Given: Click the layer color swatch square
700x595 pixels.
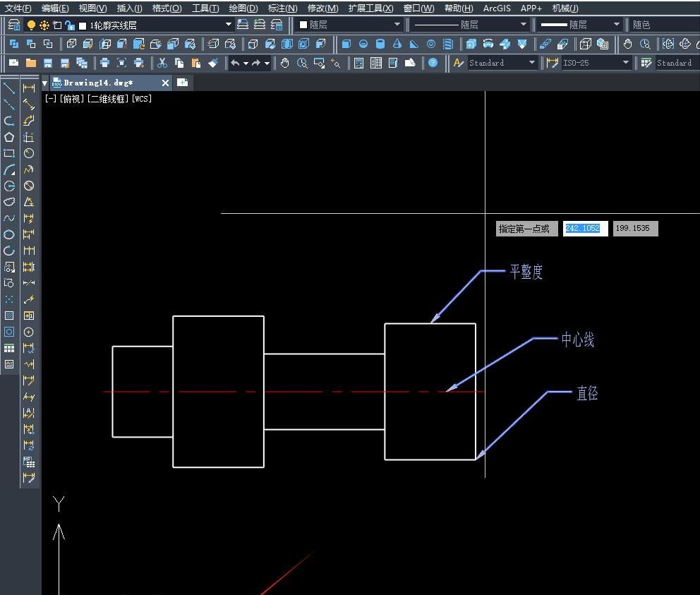Looking at the screenshot, I should coord(83,25).
